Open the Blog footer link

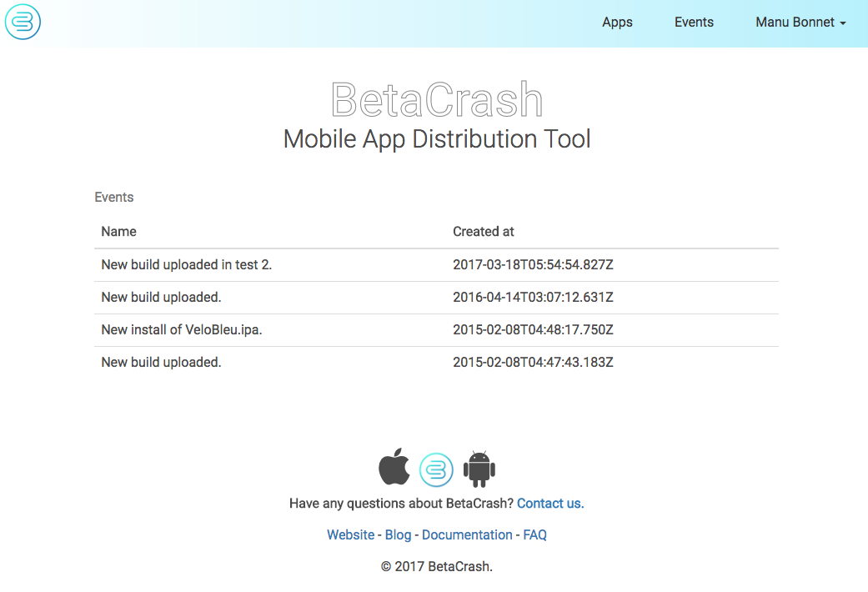(x=398, y=535)
